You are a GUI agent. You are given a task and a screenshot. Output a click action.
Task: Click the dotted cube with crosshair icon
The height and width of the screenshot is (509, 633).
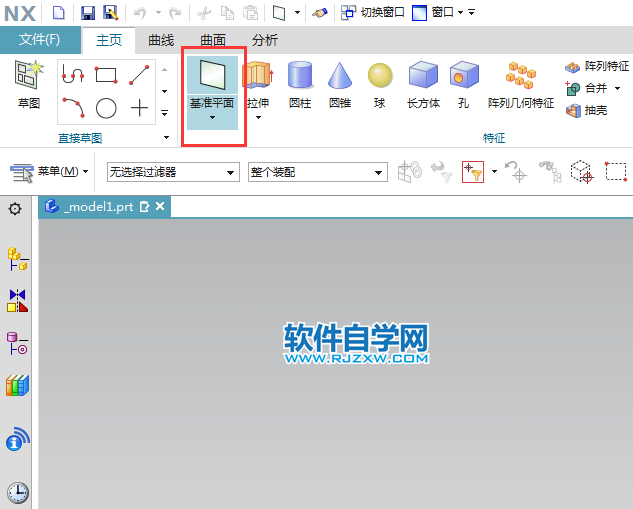point(582,172)
